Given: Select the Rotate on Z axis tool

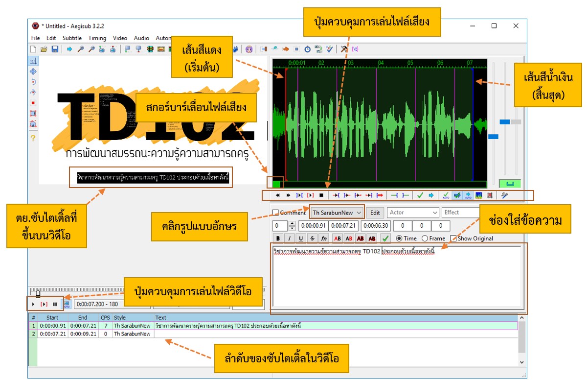Looking at the screenshot, I should click(x=33, y=82).
